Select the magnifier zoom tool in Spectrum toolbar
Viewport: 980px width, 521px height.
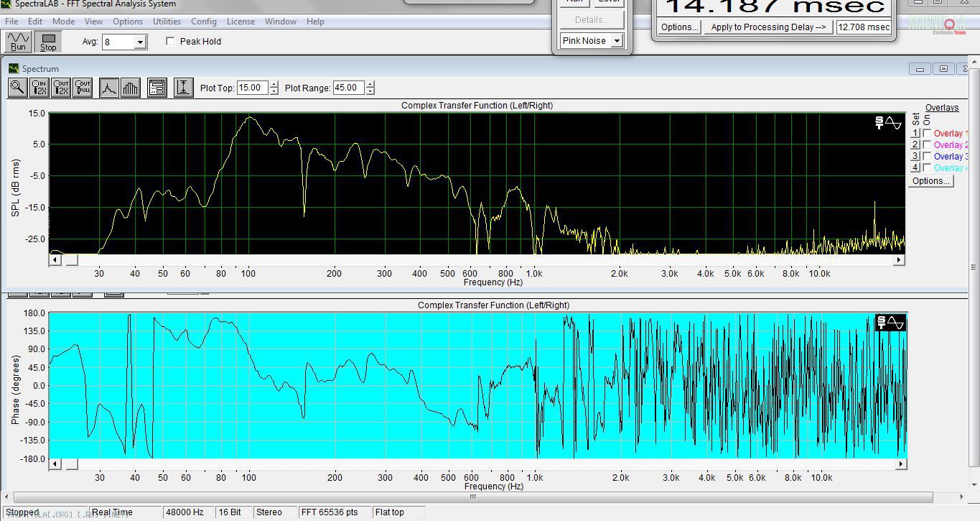pyautogui.click(x=18, y=88)
